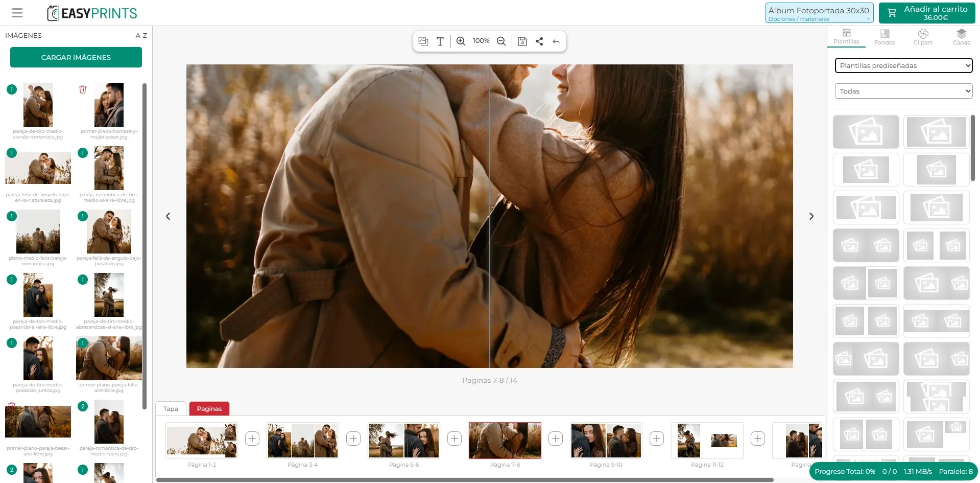The width and height of the screenshot is (980, 483).
Task: Open Álbum Fotoportada 30x30 options dropdown
Action: [x=819, y=13]
